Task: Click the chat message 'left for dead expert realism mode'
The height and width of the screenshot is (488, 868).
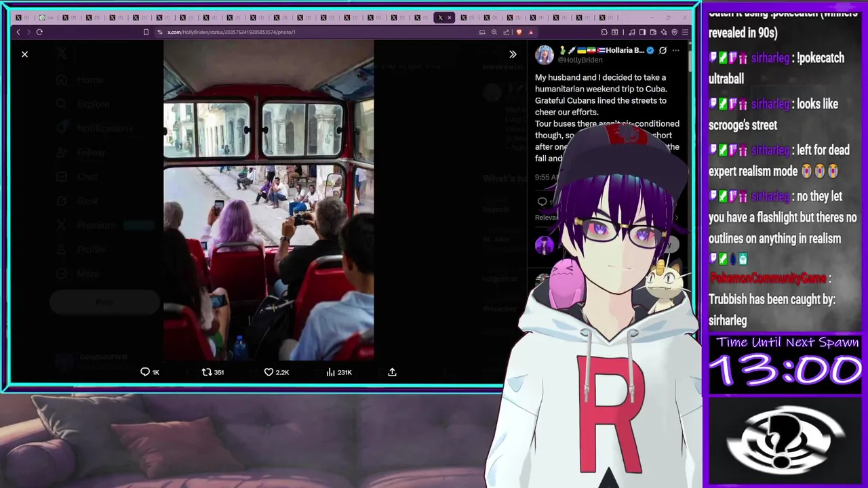Action: coord(779,161)
